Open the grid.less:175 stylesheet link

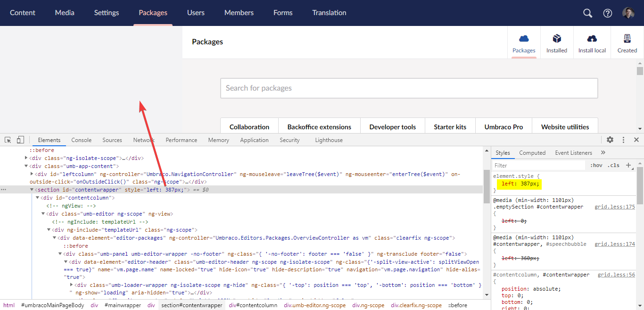point(614,206)
